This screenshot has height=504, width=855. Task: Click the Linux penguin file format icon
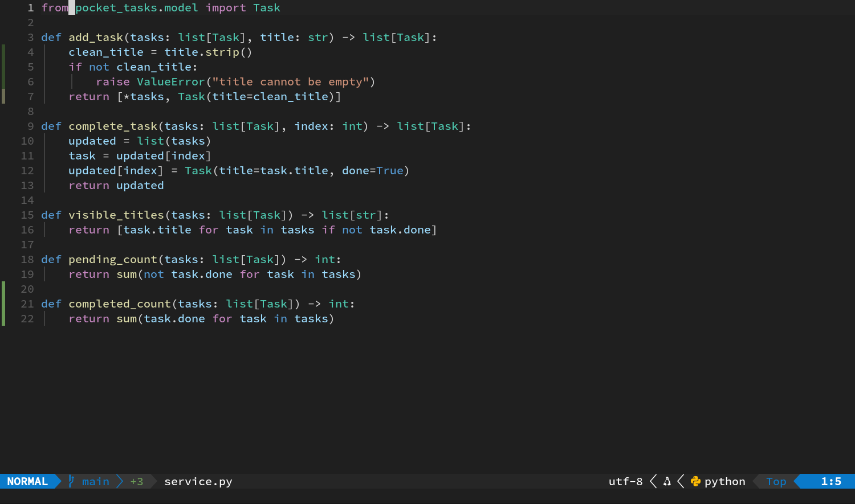(667, 482)
